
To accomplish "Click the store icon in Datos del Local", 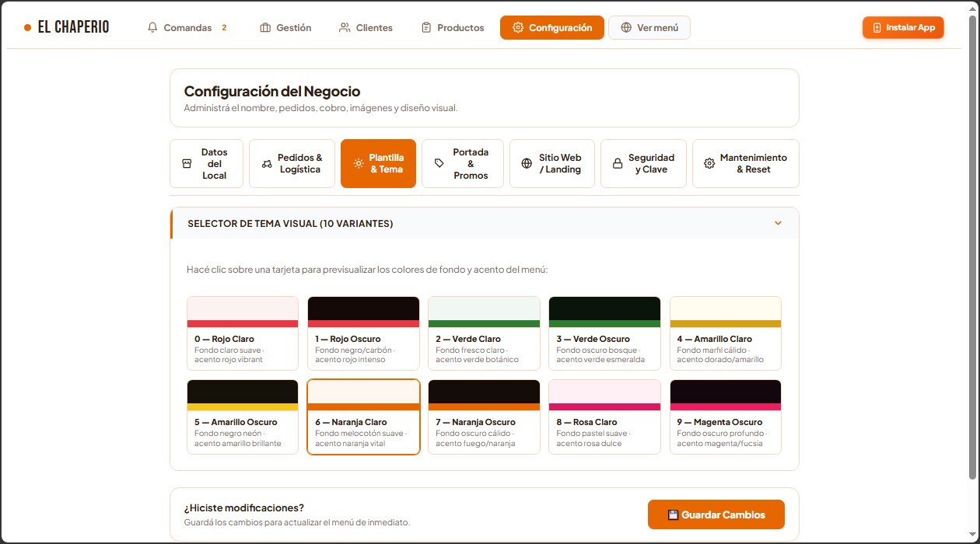I will (x=187, y=163).
